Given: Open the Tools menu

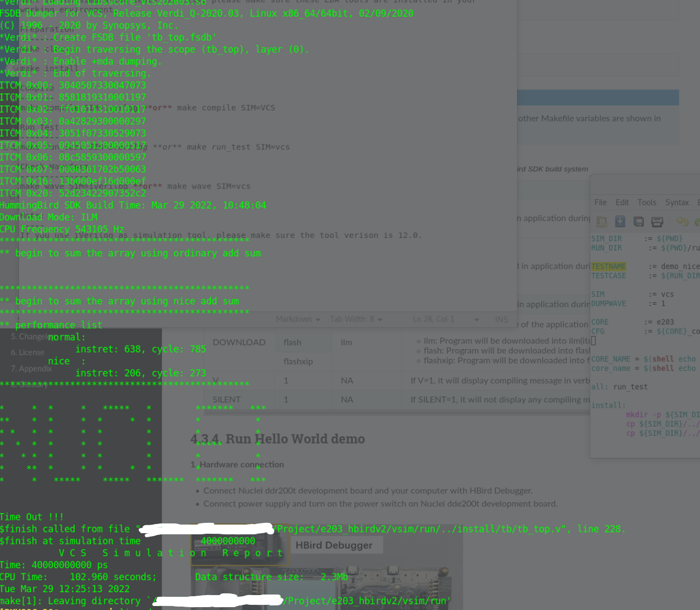Looking at the screenshot, I should 647,202.
